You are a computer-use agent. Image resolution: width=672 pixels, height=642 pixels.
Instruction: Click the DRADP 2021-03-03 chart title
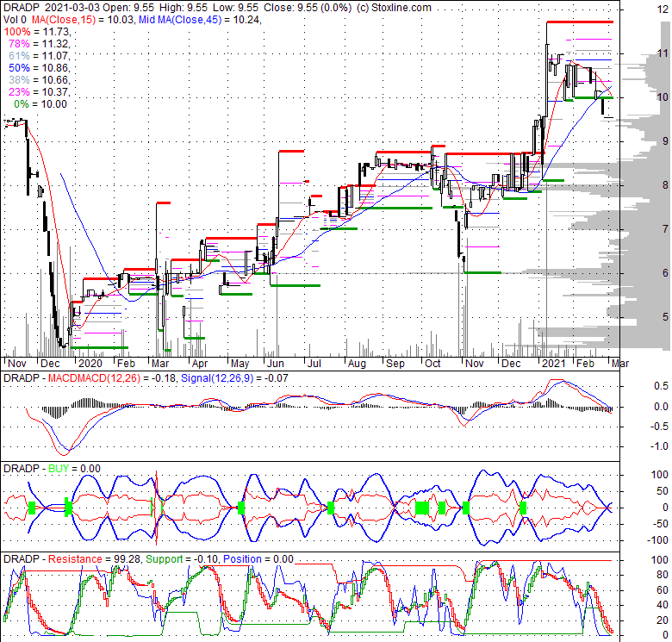pyautogui.click(x=52, y=7)
